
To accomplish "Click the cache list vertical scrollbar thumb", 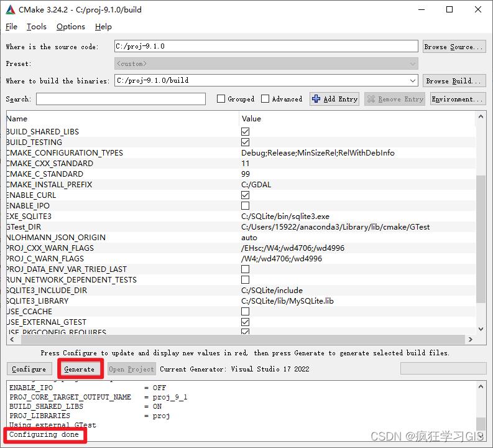I will [481, 239].
